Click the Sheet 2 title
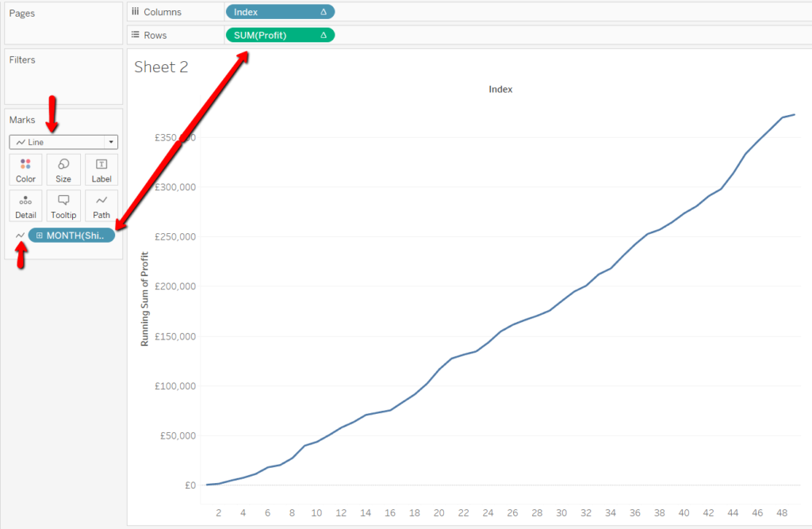 click(161, 67)
